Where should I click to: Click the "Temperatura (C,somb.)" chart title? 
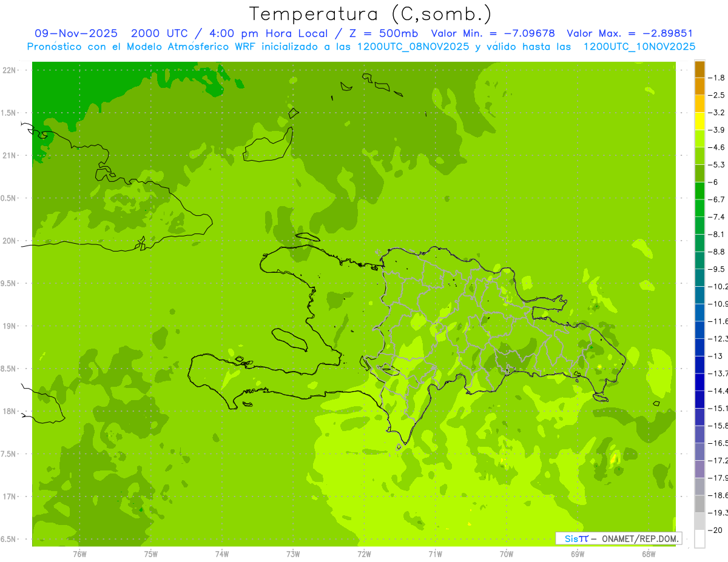coord(371,14)
